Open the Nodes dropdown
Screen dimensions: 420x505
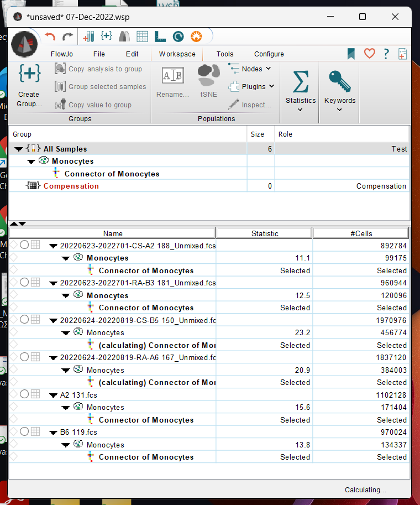click(250, 69)
